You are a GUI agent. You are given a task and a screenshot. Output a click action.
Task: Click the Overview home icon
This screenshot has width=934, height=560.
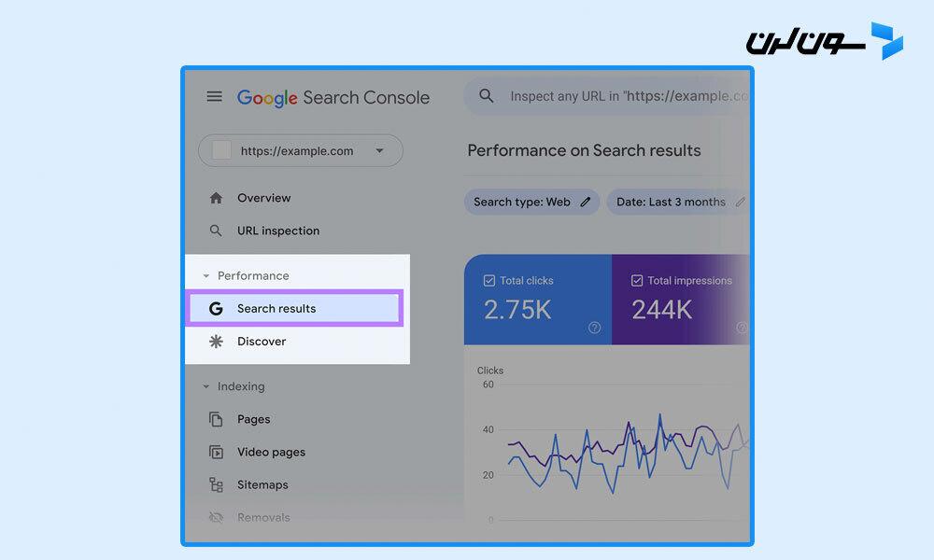[216, 198]
